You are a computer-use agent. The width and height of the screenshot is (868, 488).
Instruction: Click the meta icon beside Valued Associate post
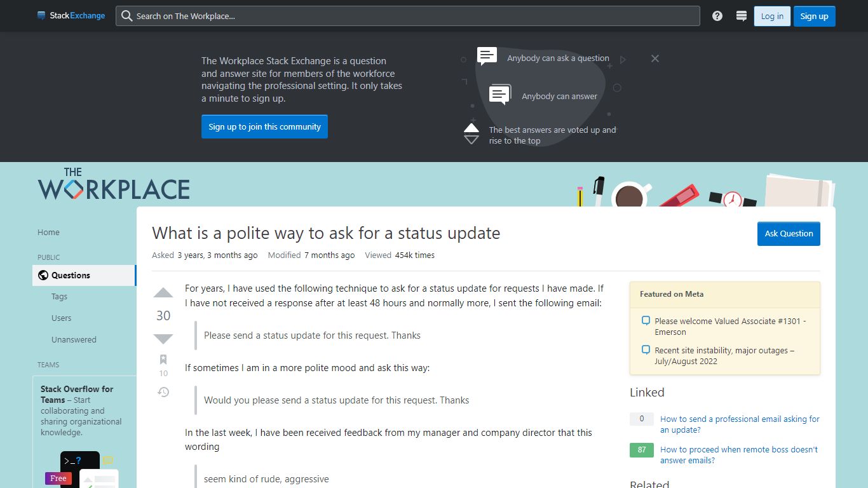pos(646,320)
